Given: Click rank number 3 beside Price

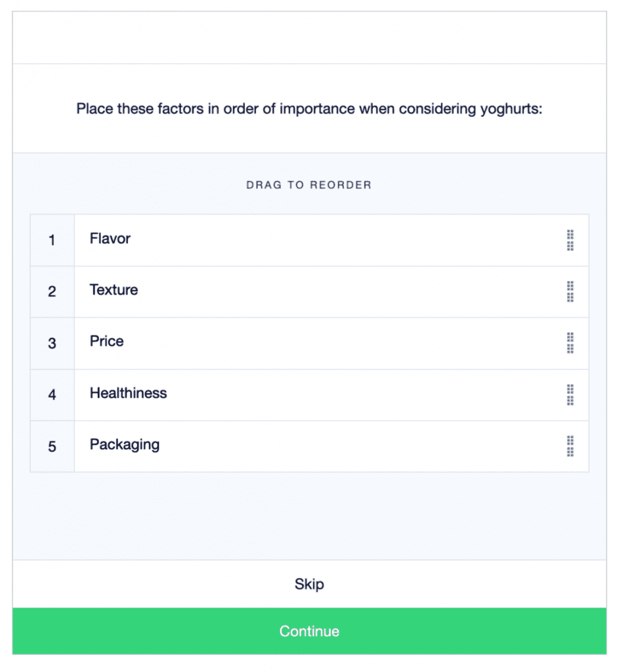Looking at the screenshot, I should click(52, 343).
